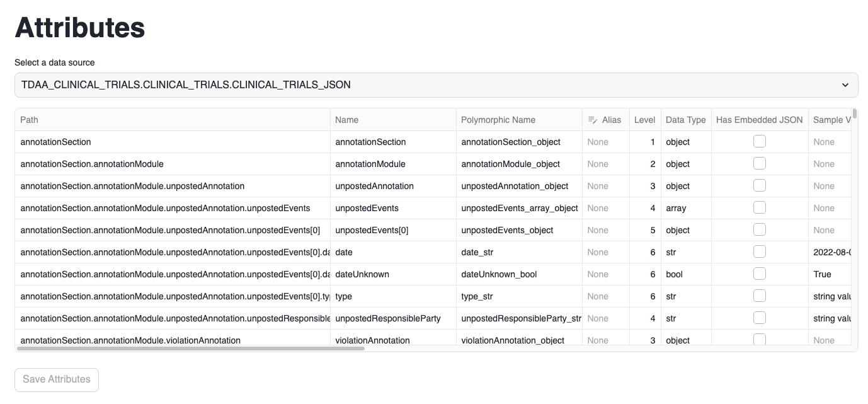Click the Alias column edit icon

(x=592, y=120)
